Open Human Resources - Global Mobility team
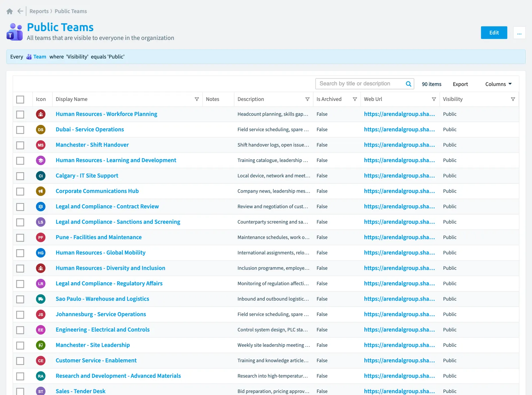 point(101,253)
